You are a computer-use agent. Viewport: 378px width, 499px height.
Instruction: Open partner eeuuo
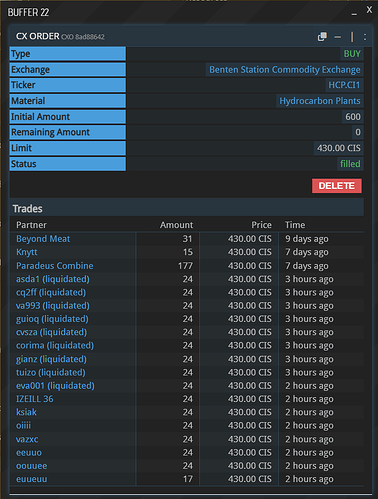tap(29, 453)
